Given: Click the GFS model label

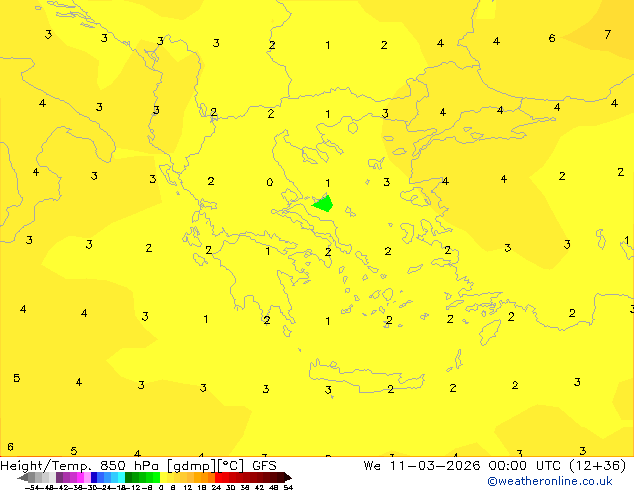Looking at the screenshot, I should [x=264, y=465].
